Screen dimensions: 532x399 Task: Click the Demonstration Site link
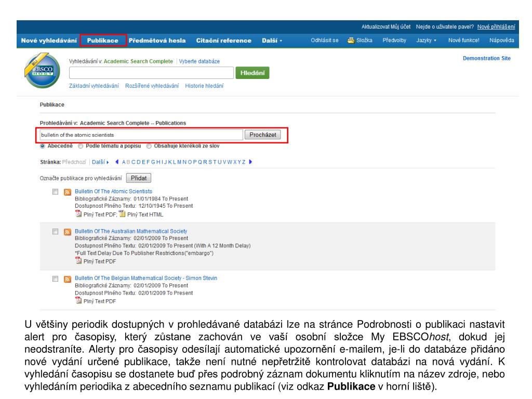tap(486, 58)
